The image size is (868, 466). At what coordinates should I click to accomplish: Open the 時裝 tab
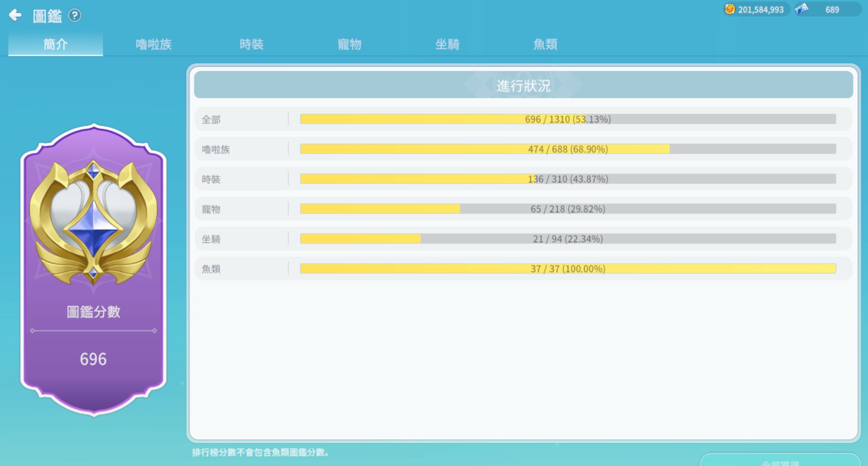pos(251,44)
